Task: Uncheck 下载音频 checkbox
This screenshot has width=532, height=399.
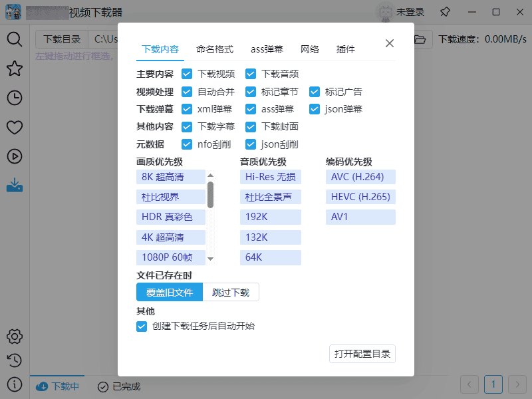Action: [251, 74]
